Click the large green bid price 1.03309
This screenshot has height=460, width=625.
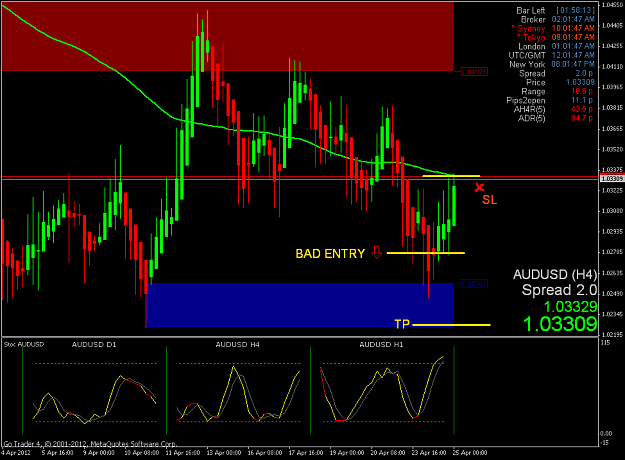(560, 324)
